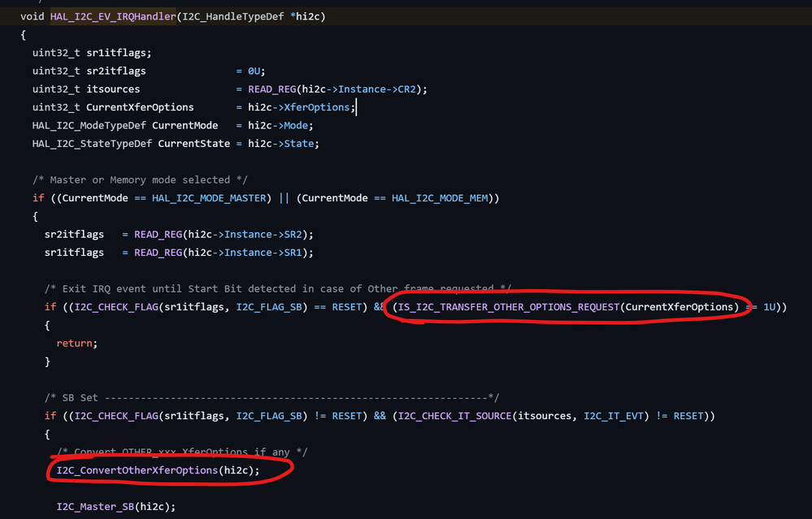Click I2C_FLAG_SB in the != RESET condition
The width and height of the screenshot is (812, 519).
[x=269, y=416]
